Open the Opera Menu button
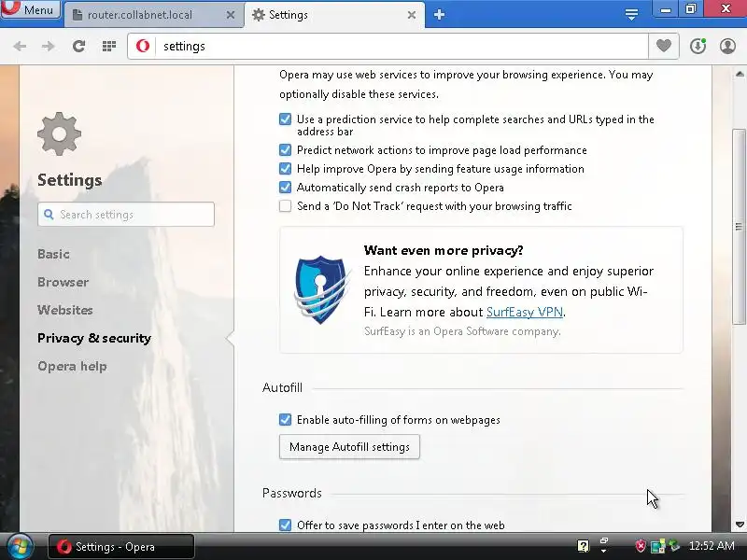The image size is (747, 560). click(x=31, y=9)
